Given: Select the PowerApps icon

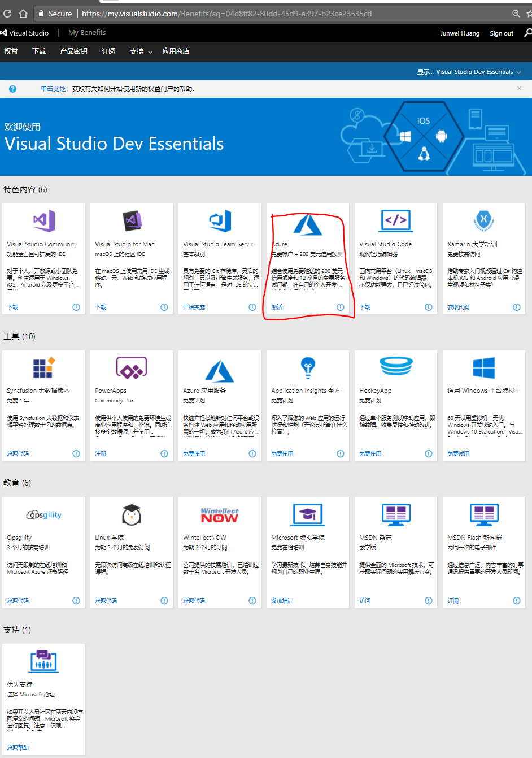Looking at the screenshot, I should pos(131,367).
